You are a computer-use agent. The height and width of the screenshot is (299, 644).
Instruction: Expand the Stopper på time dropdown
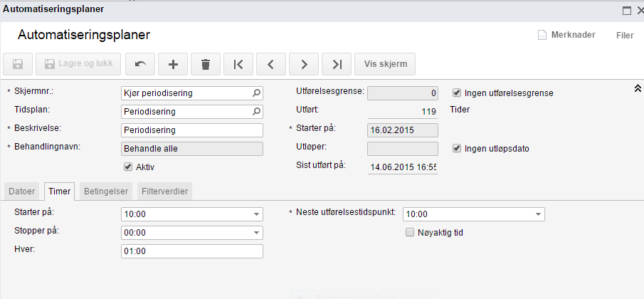(x=255, y=233)
